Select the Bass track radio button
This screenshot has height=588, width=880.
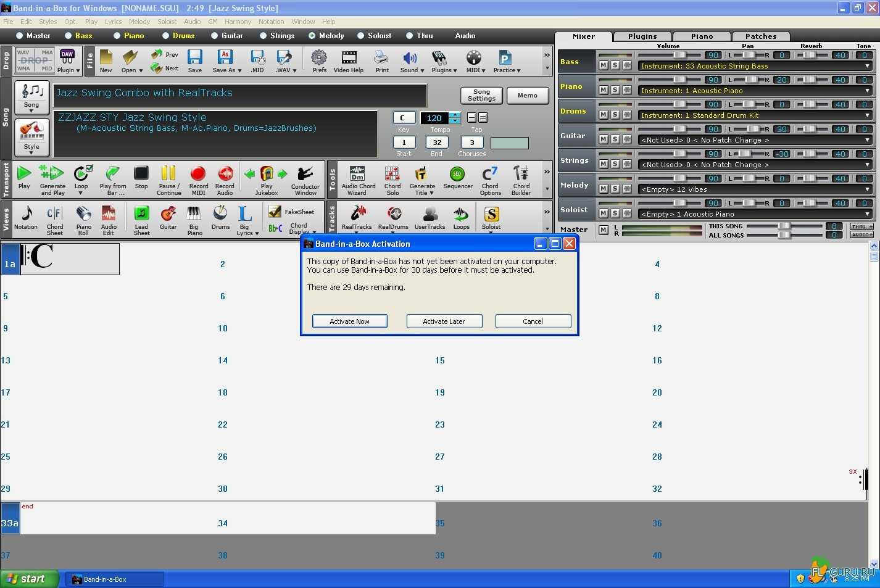tap(68, 36)
